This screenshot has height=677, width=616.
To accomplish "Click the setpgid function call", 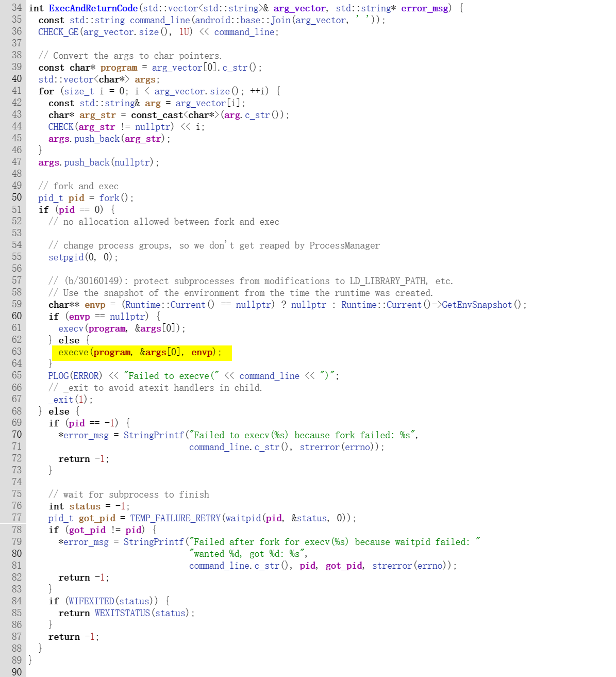I will point(66,257).
